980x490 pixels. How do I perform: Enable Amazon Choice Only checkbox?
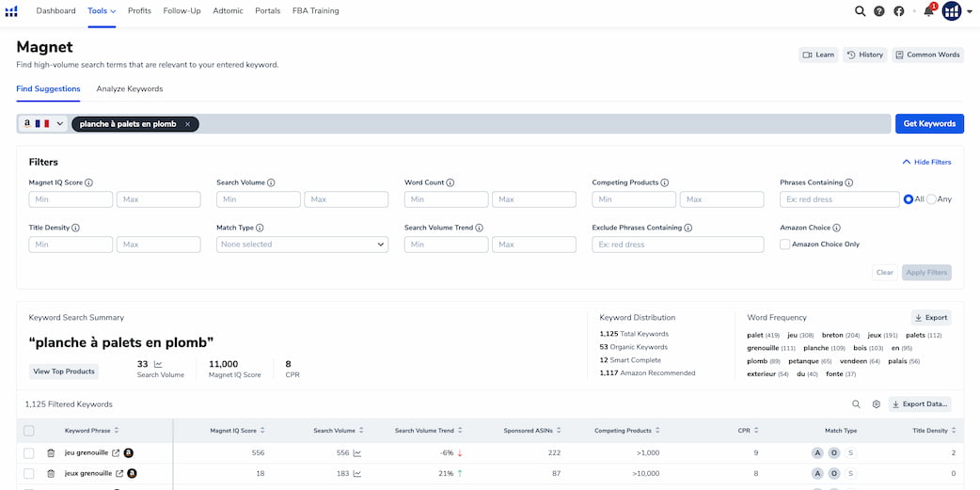(785, 245)
